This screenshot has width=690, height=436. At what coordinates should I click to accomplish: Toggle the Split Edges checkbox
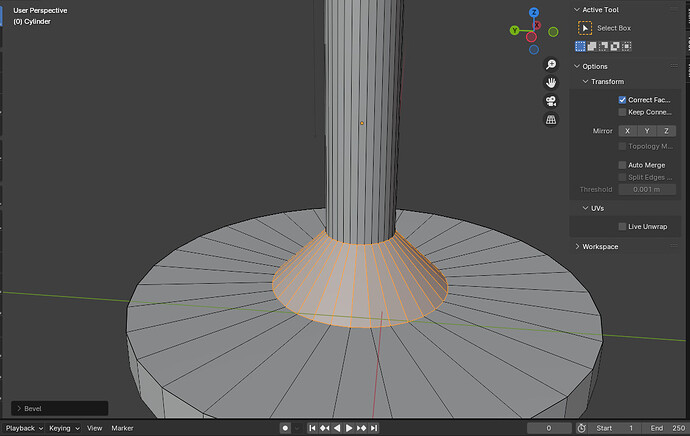(622, 177)
